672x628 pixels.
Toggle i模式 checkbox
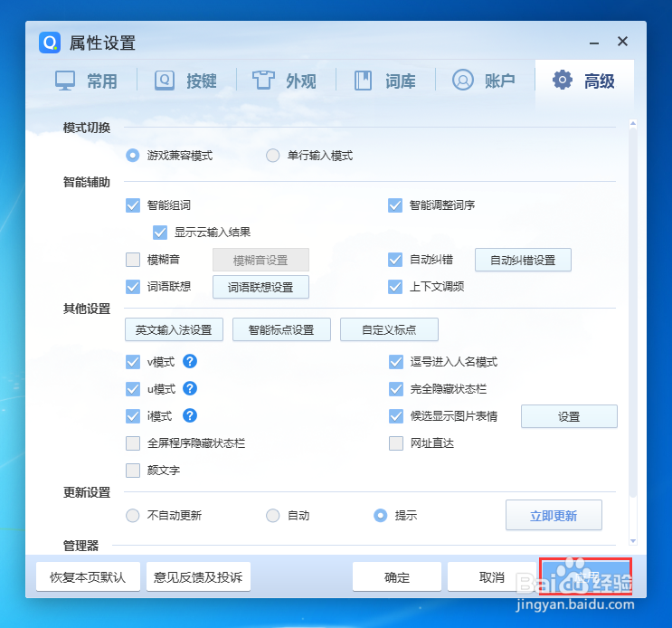click(x=133, y=416)
